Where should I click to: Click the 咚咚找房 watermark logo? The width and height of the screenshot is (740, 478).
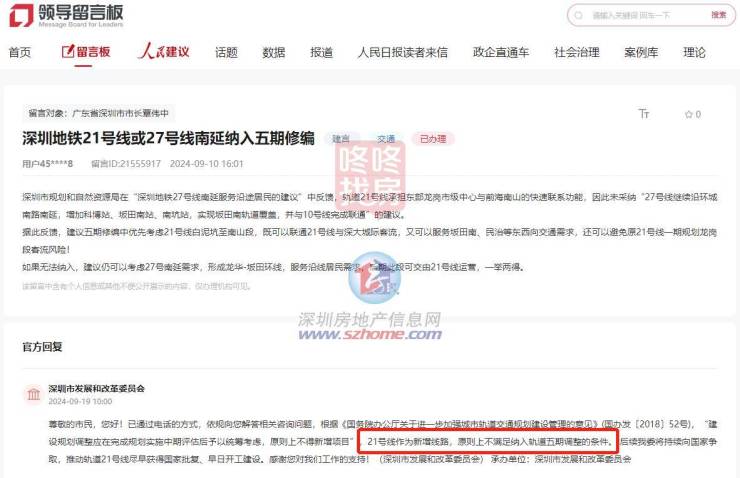tap(370, 175)
